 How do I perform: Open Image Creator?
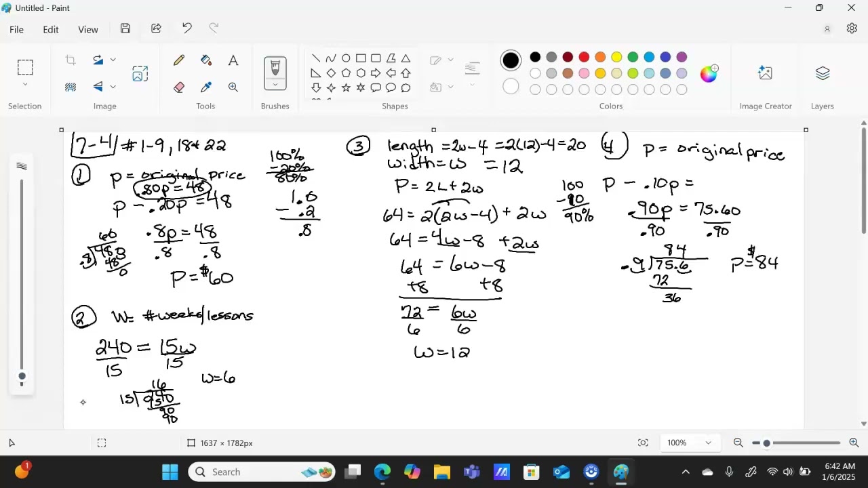click(x=766, y=73)
